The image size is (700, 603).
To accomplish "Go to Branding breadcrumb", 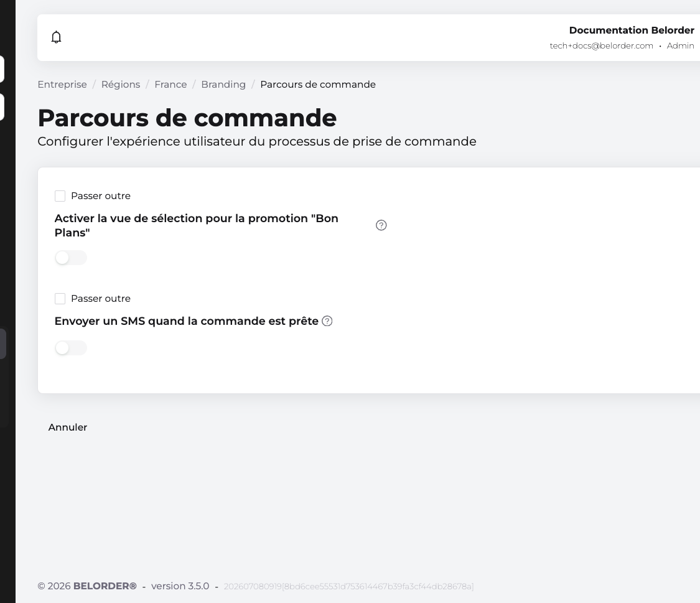I will tap(223, 85).
